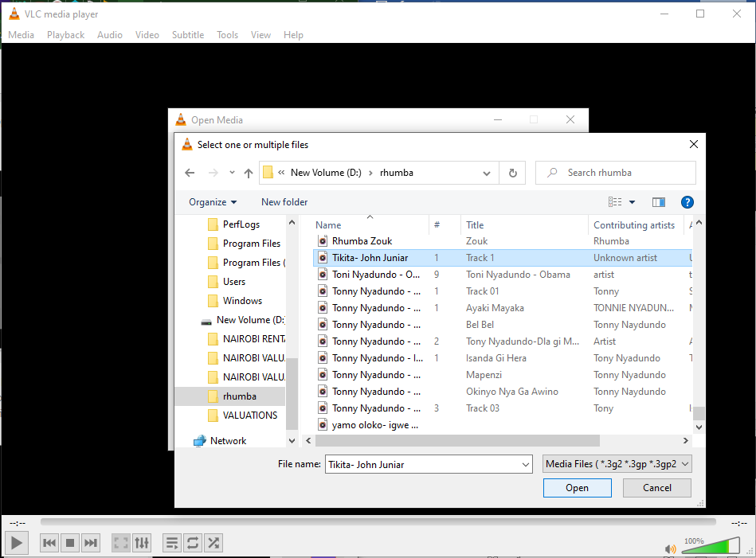Image resolution: width=756 pixels, height=558 pixels.
Task: Sort by the Name column header
Action: tap(328, 225)
